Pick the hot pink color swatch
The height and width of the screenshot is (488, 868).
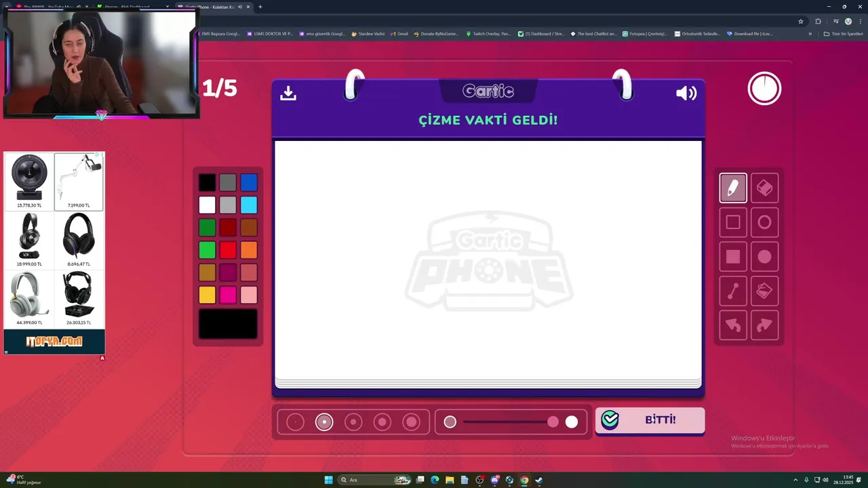228,295
